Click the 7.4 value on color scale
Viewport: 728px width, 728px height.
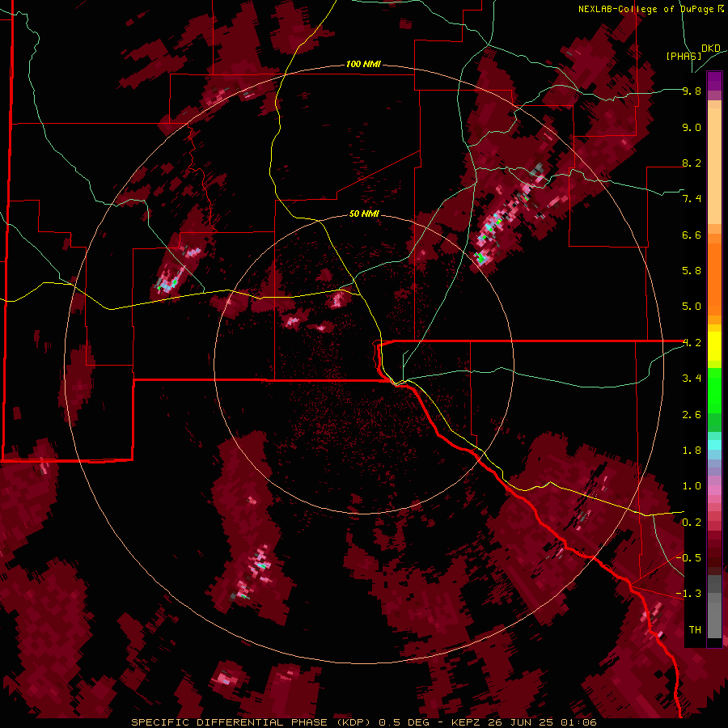pos(692,199)
